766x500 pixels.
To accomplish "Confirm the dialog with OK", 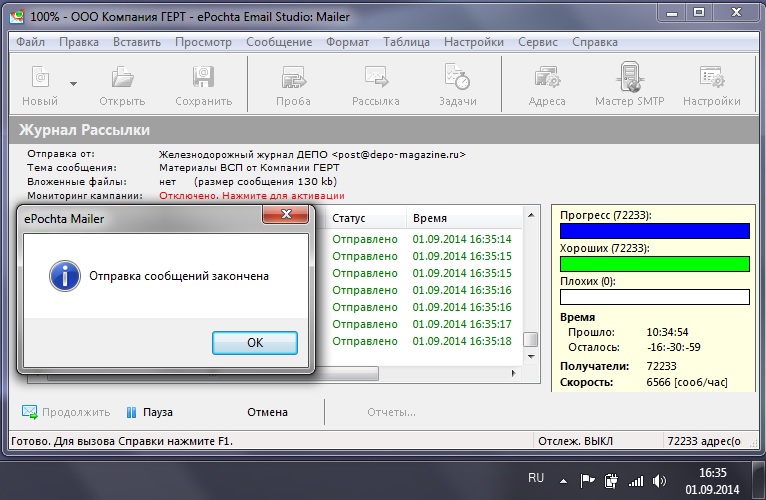I will coord(255,343).
